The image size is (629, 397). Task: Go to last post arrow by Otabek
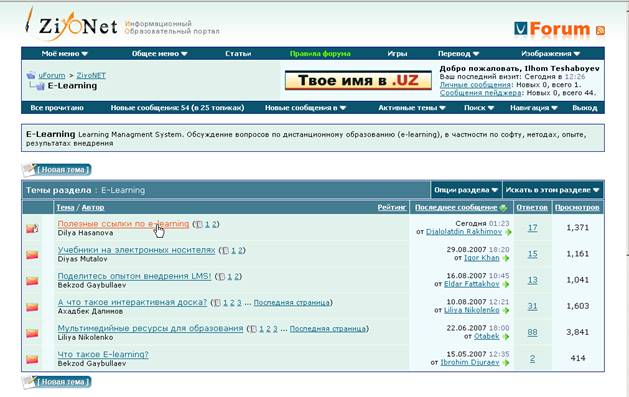click(506, 336)
